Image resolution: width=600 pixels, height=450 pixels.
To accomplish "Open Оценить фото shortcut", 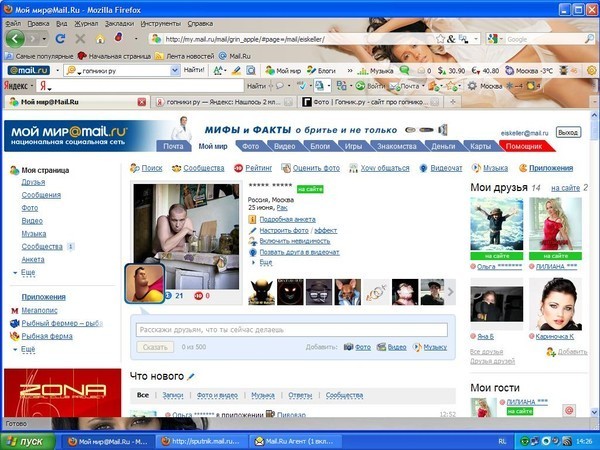I will click(x=310, y=168).
